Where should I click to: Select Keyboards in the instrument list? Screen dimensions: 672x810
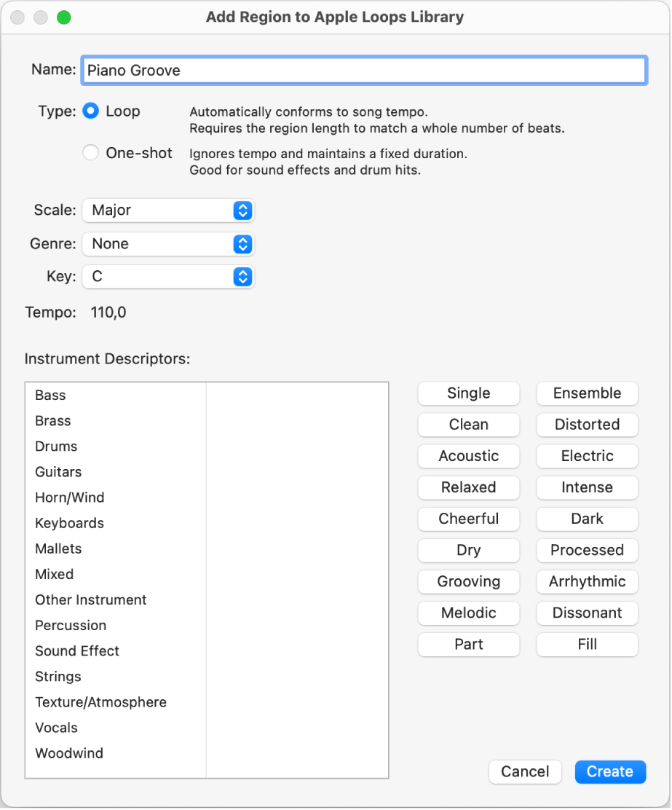click(69, 523)
